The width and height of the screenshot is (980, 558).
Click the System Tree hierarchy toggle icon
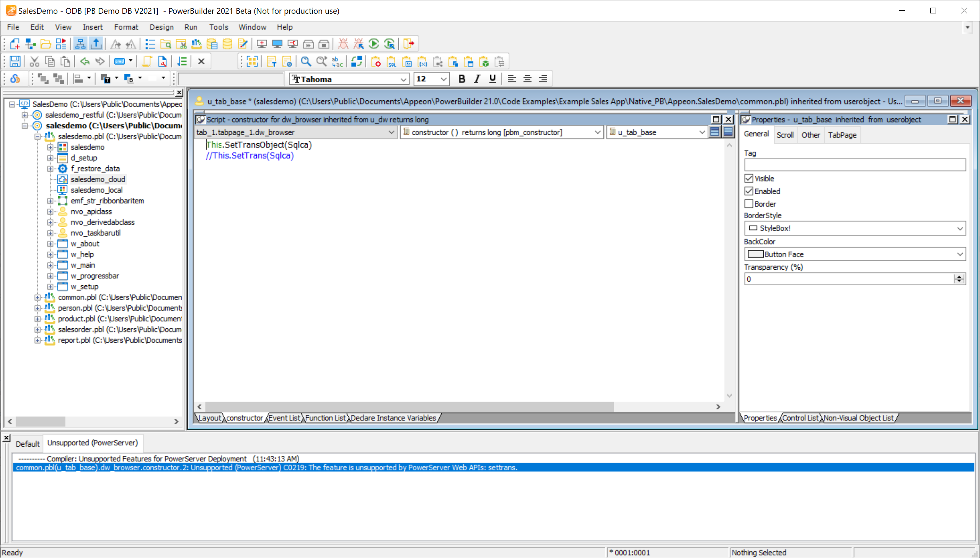pyautogui.click(x=80, y=44)
